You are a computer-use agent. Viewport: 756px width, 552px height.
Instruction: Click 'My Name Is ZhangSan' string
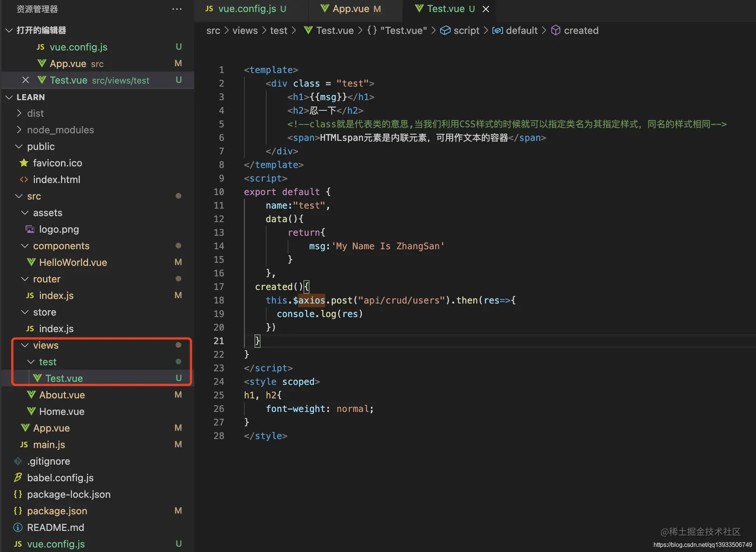tap(388, 246)
